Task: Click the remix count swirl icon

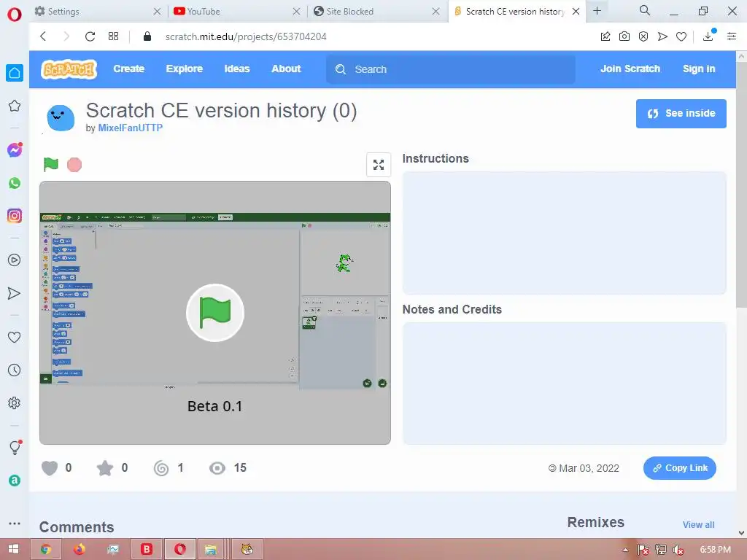Action: coord(161,469)
